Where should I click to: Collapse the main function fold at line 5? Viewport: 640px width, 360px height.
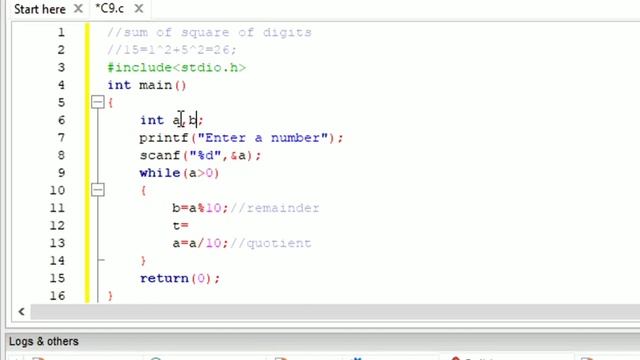(x=98, y=102)
